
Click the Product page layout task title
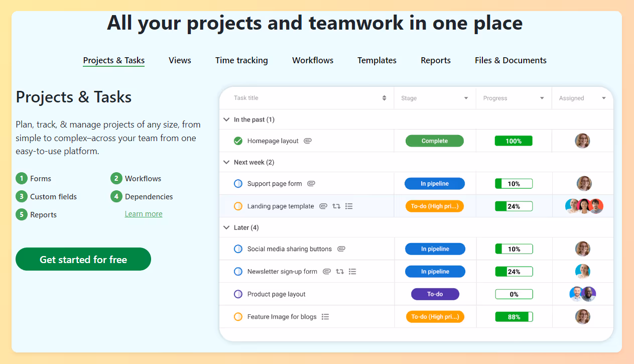tap(277, 294)
